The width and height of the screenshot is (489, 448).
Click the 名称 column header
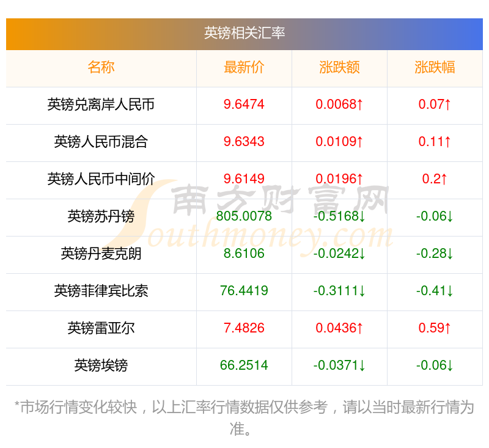[101, 67]
